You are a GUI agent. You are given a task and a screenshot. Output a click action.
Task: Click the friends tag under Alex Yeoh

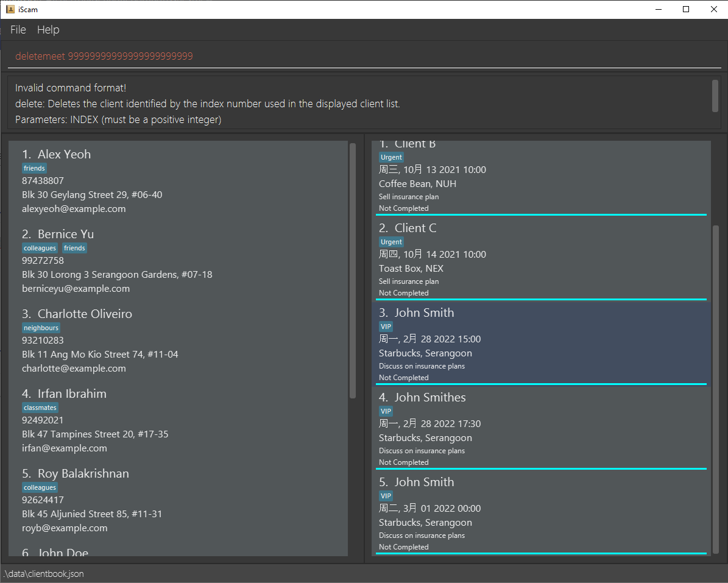[x=34, y=168]
